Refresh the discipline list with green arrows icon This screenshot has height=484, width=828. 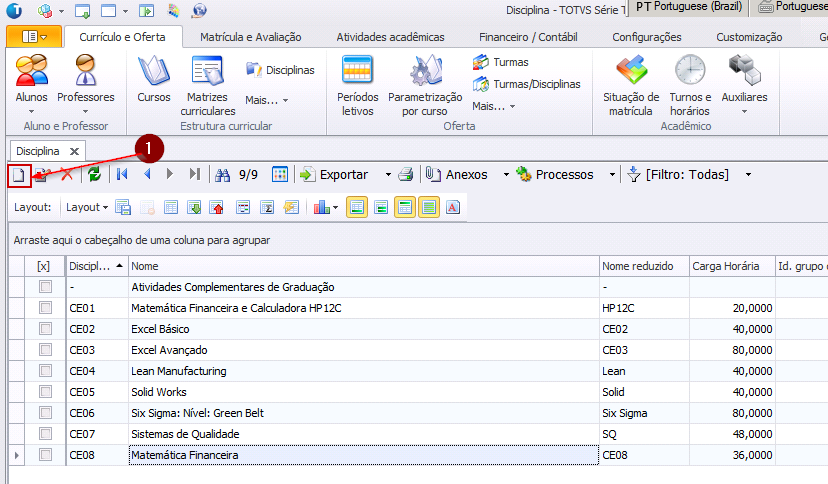click(x=94, y=175)
